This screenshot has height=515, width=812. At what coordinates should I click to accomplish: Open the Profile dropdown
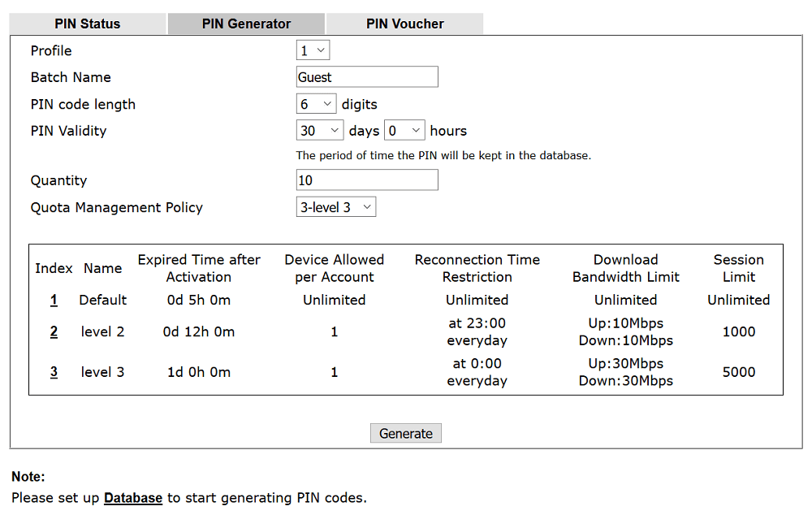(x=313, y=50)
